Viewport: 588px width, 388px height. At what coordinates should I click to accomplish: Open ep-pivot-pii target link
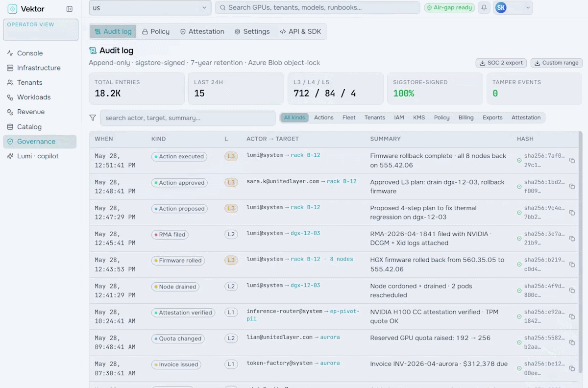(x=303, y=315)
